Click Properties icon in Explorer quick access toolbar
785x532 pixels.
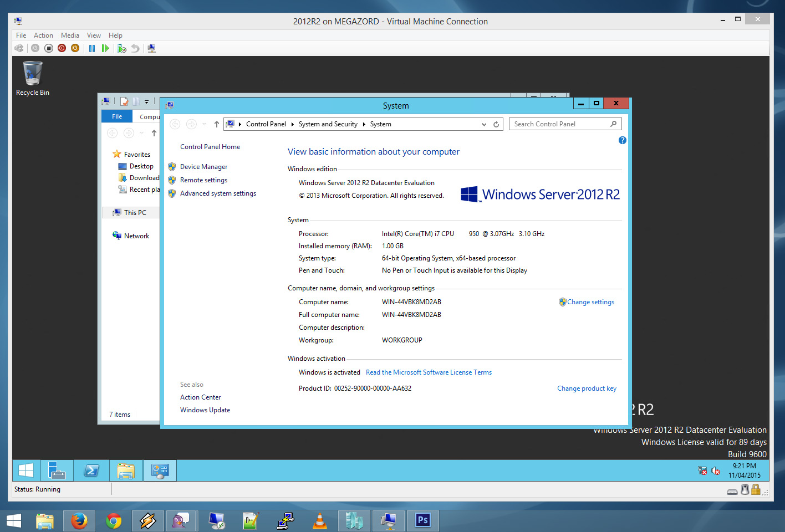(124, 101)
